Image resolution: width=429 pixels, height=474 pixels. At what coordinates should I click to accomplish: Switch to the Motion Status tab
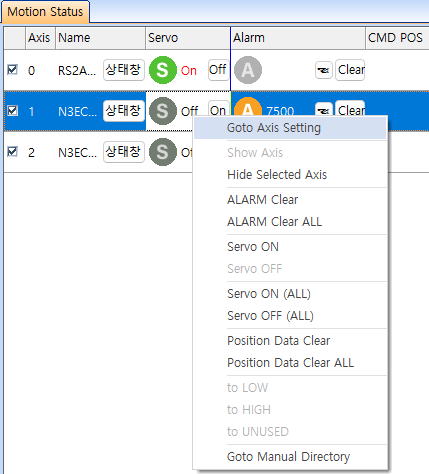pos(45,12)
